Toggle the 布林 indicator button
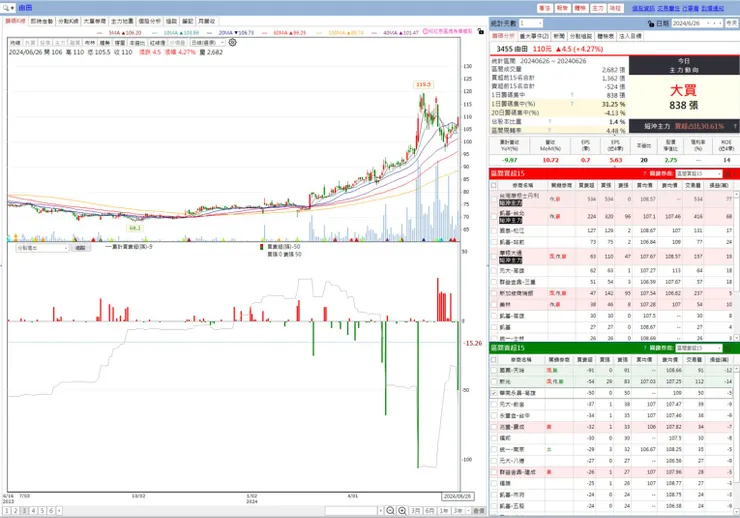The height and width of the screenshot is (518, 740). [x=90, y=43]
